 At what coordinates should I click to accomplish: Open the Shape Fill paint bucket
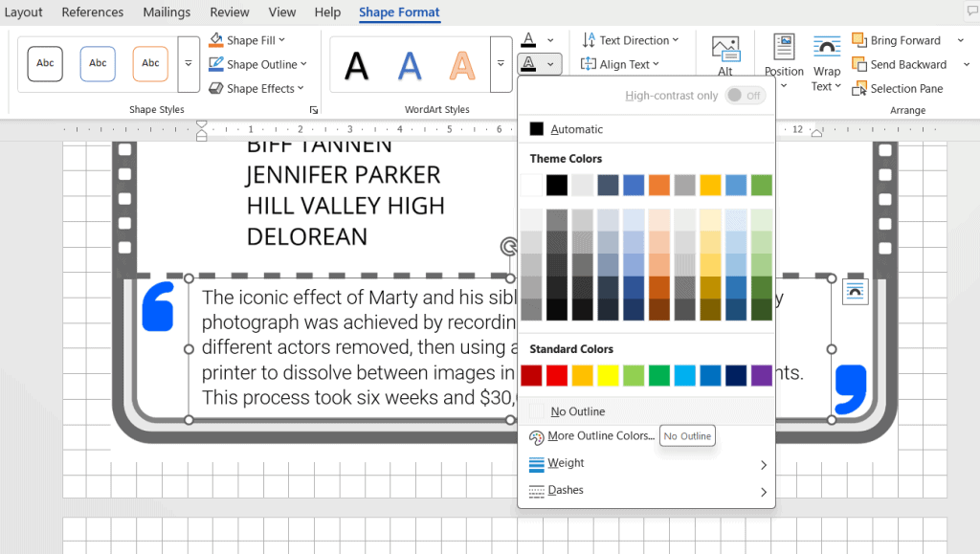(216, 40)
